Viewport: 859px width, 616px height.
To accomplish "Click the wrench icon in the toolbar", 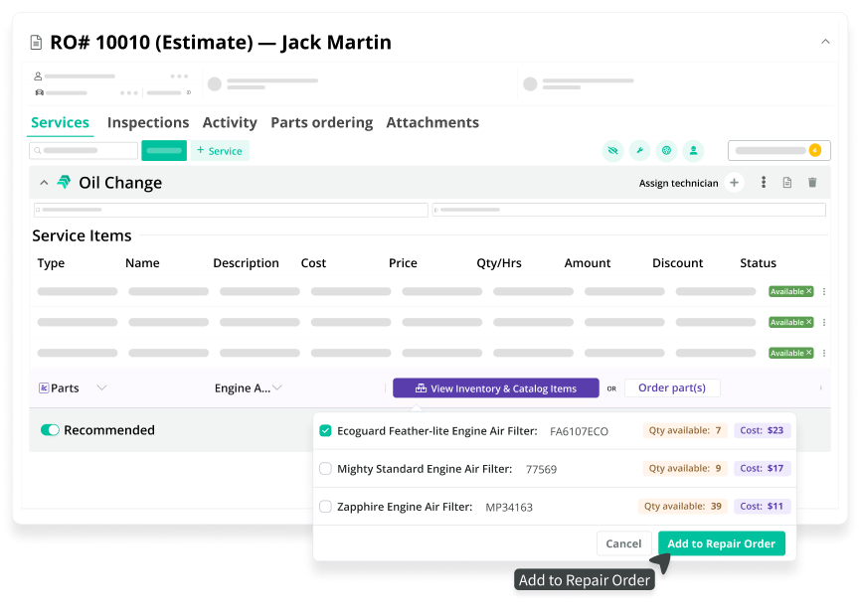I will pyautogui.click(x=639, y=151).
